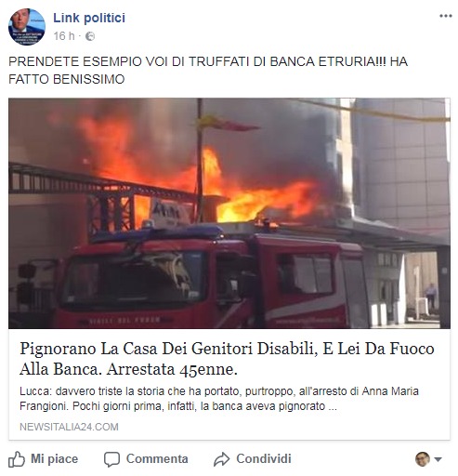Click the small user avatar selector

[423, 459]
